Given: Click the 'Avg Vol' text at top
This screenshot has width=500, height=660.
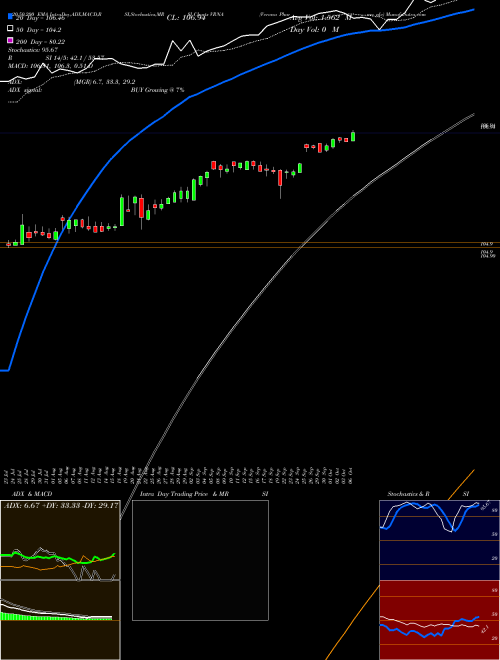Looking at the screenshot, I should 322,18.
